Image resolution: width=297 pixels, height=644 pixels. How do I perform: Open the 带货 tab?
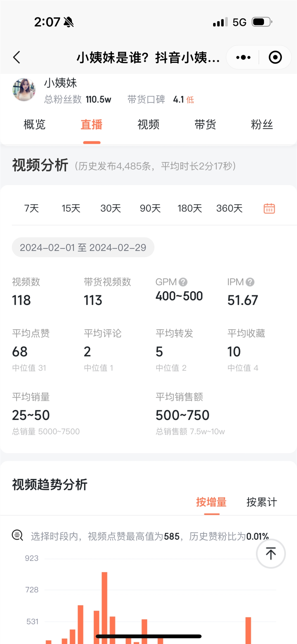(206, 125)
